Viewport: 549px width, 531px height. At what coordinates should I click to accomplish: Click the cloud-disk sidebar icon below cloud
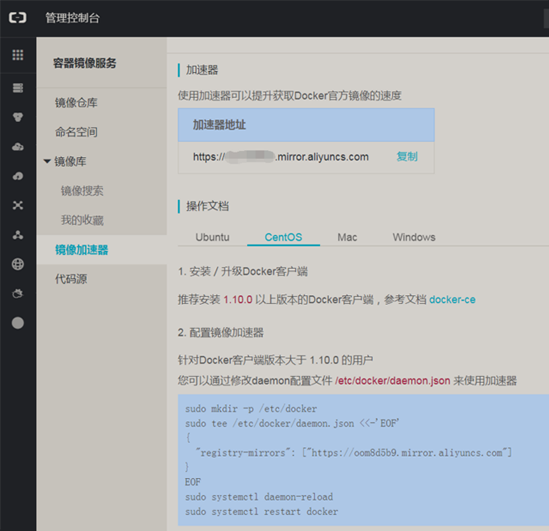pyautogui.click(x=18, y=176)
